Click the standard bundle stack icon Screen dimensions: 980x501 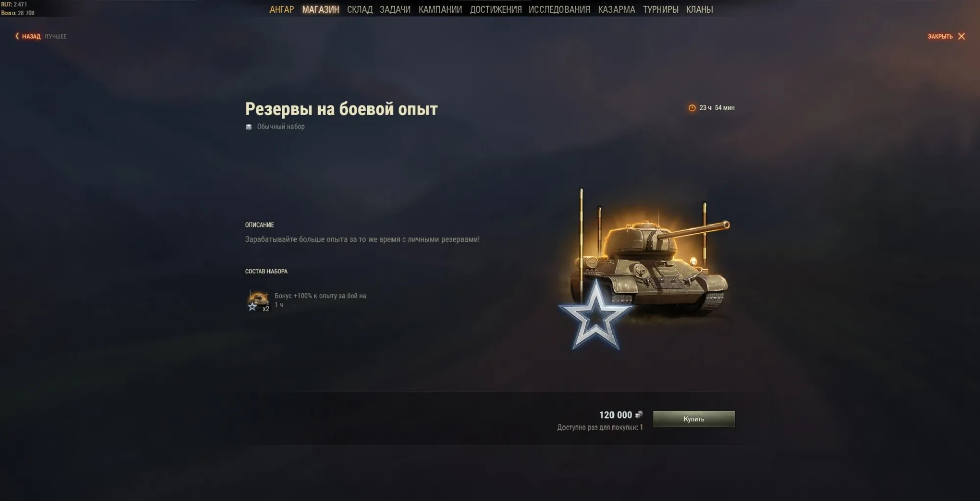click(249, 127)
